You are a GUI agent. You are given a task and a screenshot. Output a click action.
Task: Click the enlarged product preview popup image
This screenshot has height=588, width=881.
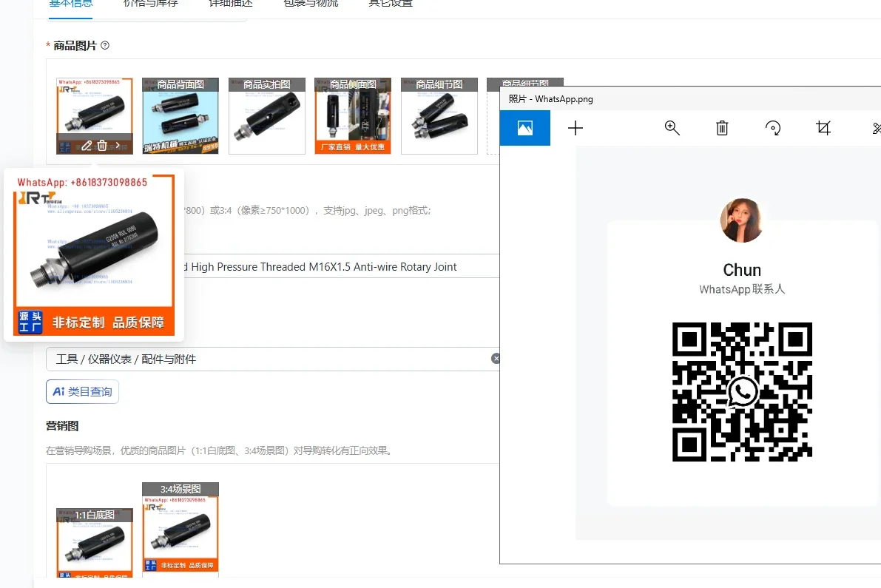94,255
